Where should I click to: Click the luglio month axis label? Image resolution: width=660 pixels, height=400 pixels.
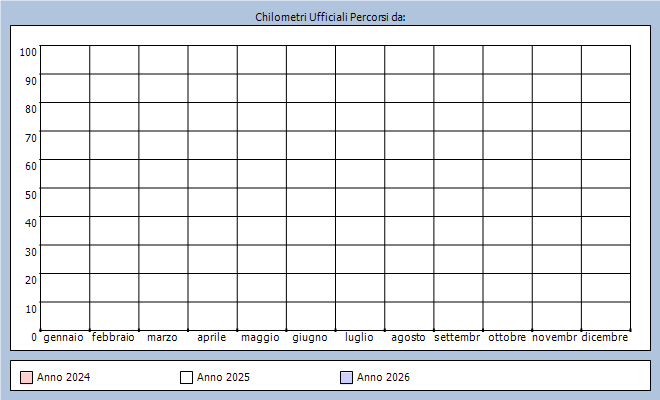click(x=359, y=338)
